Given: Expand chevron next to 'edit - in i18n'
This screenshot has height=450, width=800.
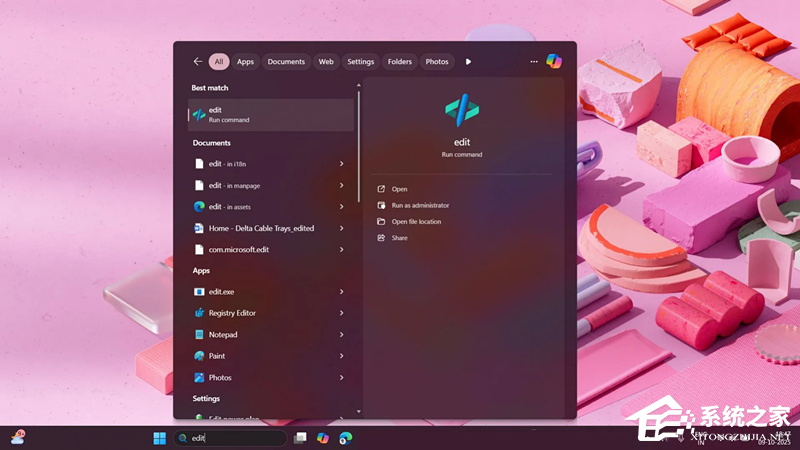Looking at the screenshot, I should click(341, 164).
